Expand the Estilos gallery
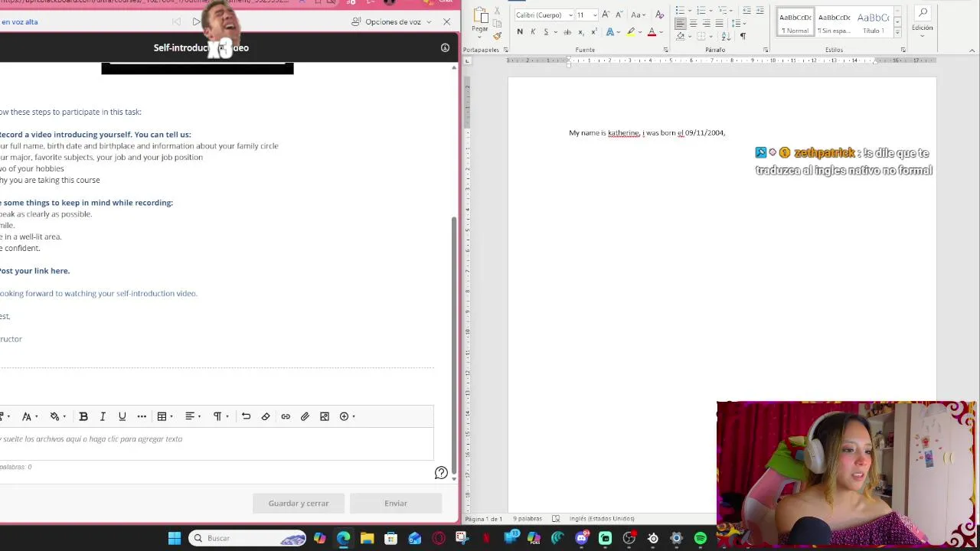Viewport: 980px width, 551px height. pos(897,33)
